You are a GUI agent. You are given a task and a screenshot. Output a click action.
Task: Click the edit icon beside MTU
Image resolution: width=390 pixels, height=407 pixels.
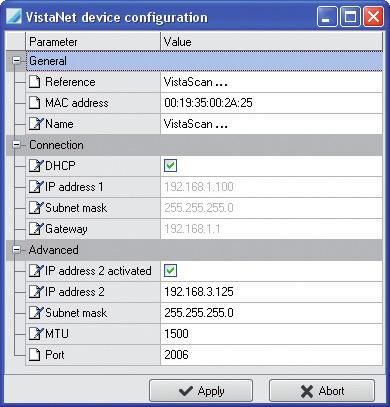click(36, 334)
